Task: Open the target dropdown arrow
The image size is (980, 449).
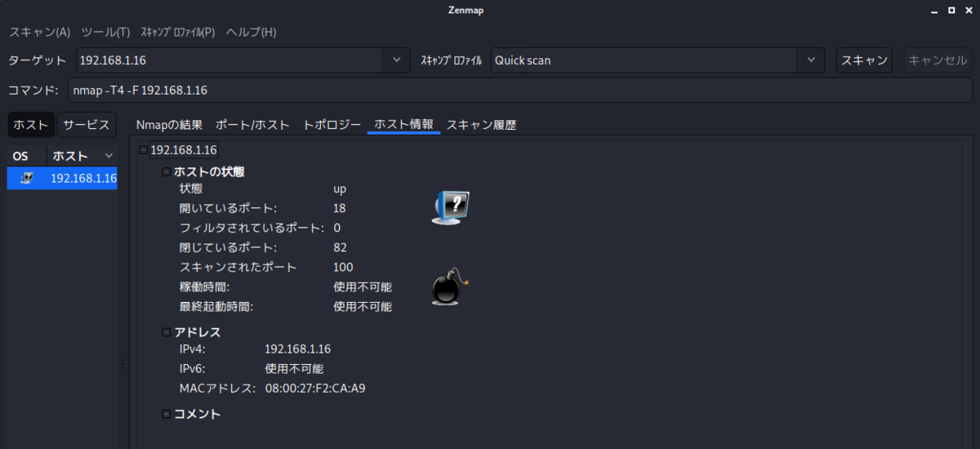Action: [x=396, y=60]
